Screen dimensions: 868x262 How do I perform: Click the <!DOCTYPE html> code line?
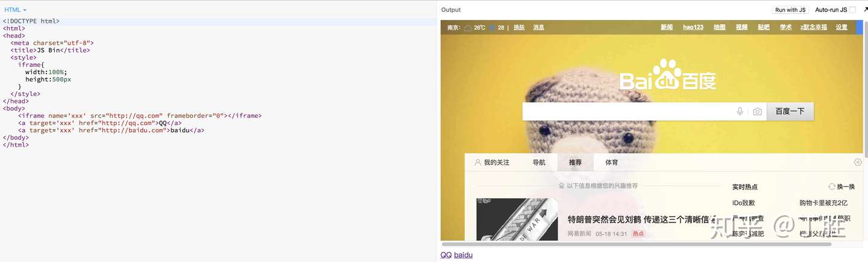(x=31, y=21)
